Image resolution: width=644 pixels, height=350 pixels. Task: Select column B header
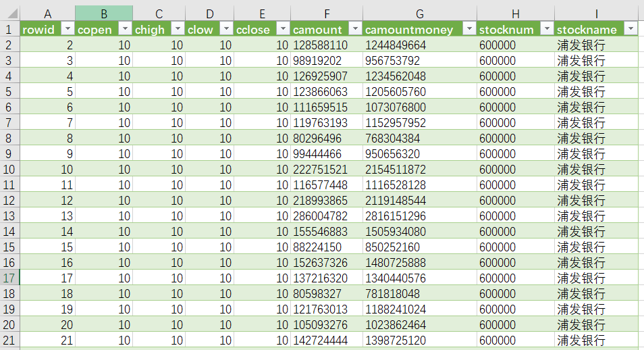pyautogui.click(x=104, y=14)
